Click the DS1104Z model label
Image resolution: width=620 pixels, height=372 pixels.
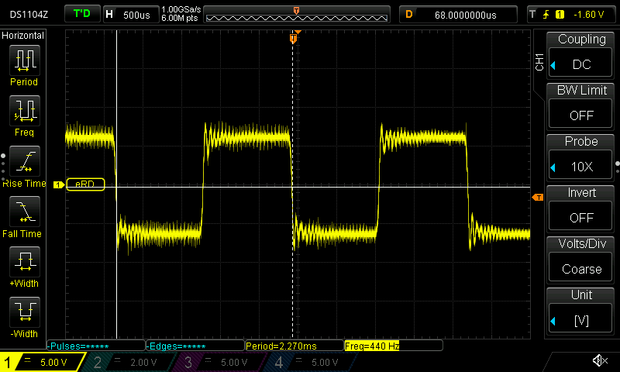point(29,15)
